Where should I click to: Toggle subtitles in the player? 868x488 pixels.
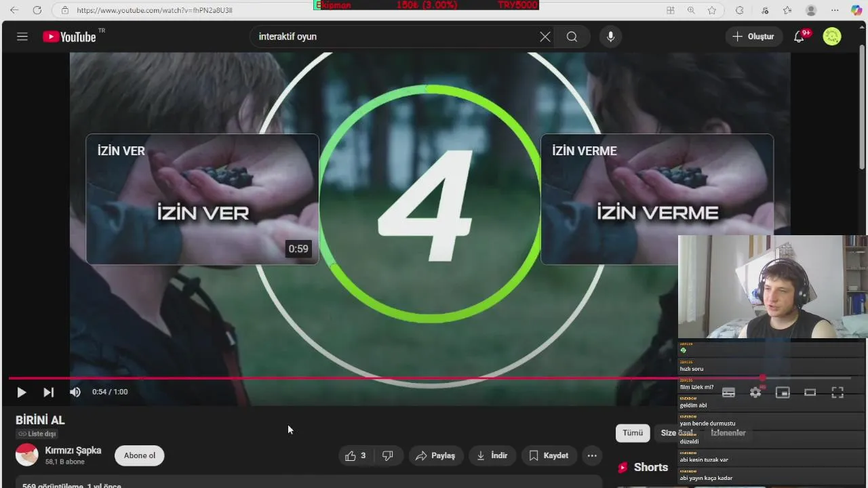[728, 392]
